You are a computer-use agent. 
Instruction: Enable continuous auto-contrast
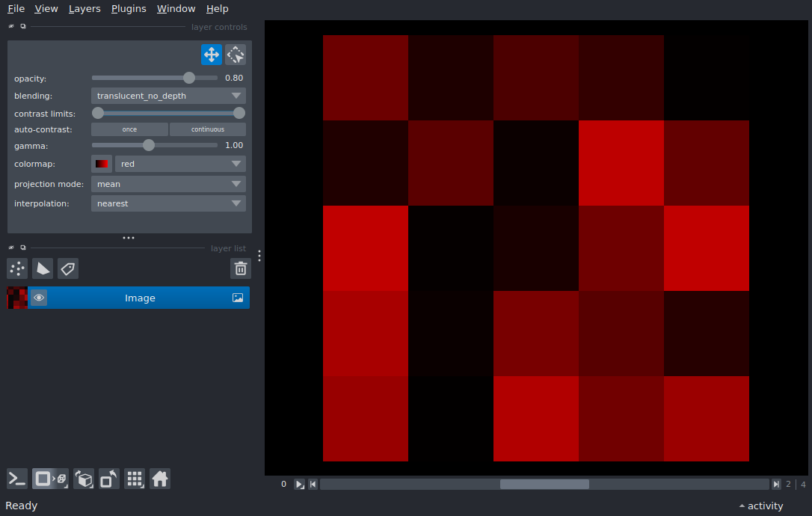(207, 129)
